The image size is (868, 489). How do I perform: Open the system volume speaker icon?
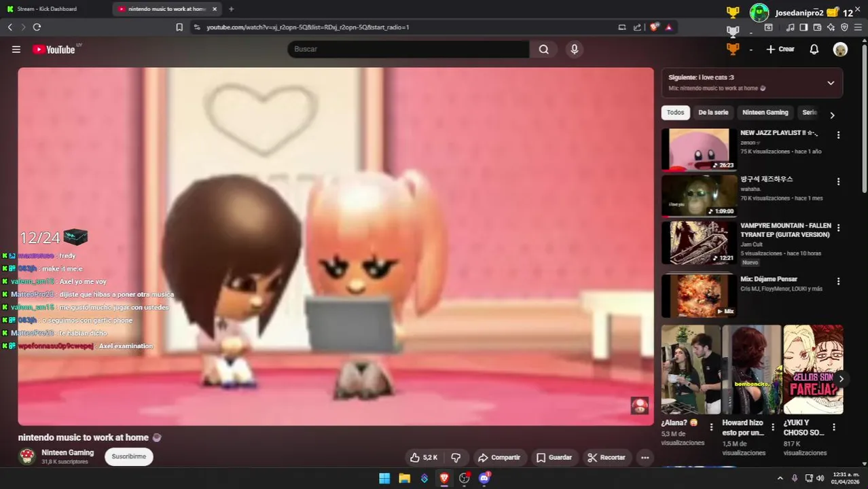(820, 478)
